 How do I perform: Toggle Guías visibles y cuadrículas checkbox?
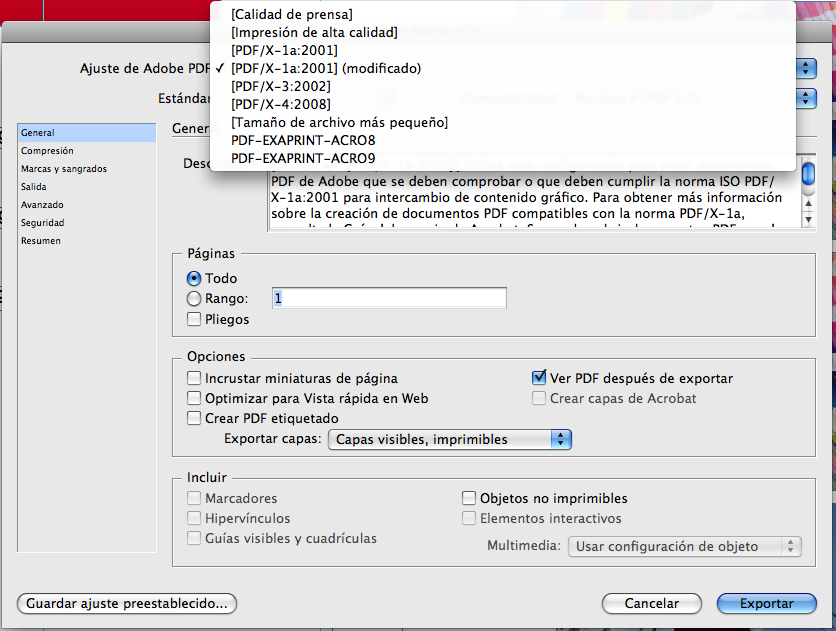pos(194,538)
